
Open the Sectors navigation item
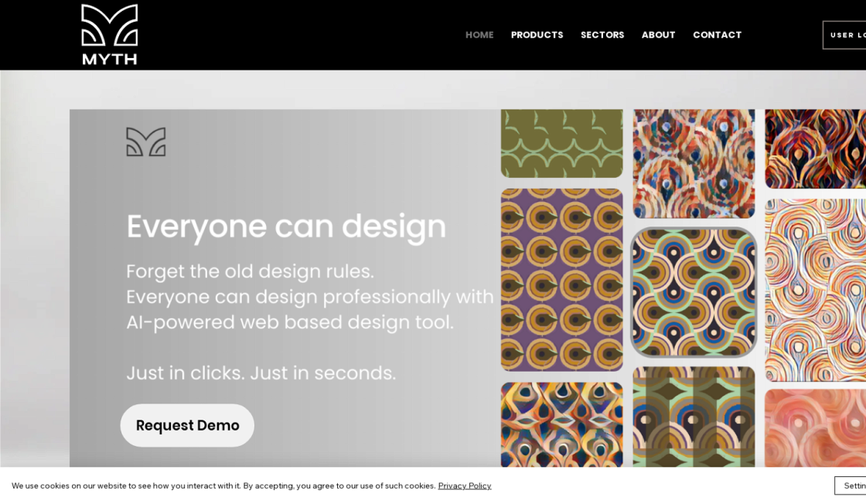(x=602, y=35)
